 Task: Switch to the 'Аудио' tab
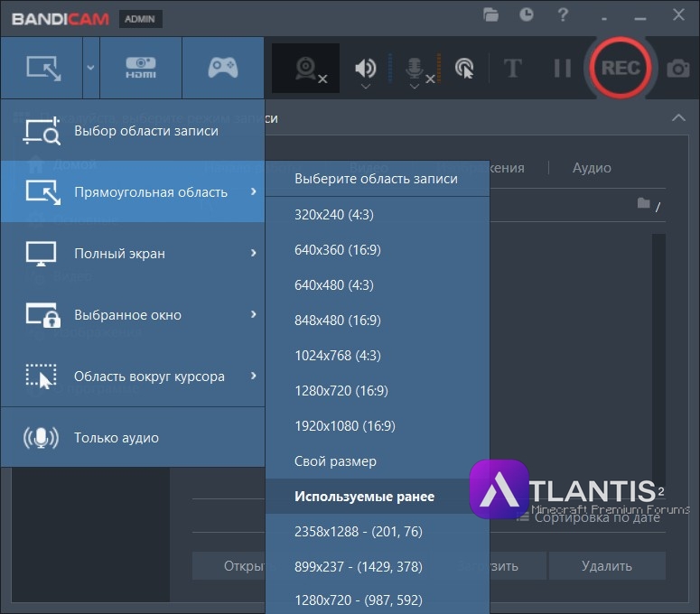[x=592, y=168]
